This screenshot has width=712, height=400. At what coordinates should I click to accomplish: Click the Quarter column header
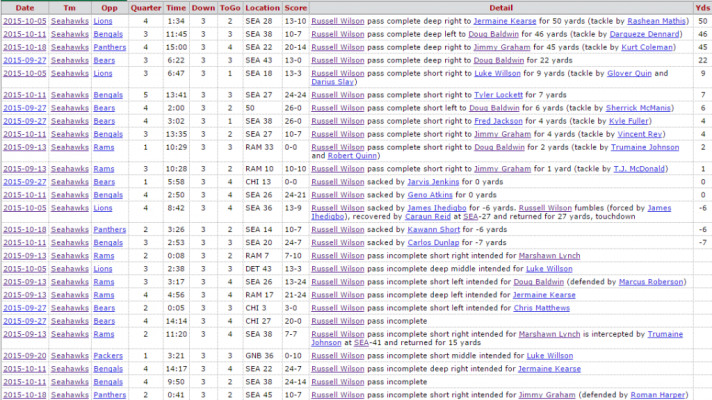[146, 8]
